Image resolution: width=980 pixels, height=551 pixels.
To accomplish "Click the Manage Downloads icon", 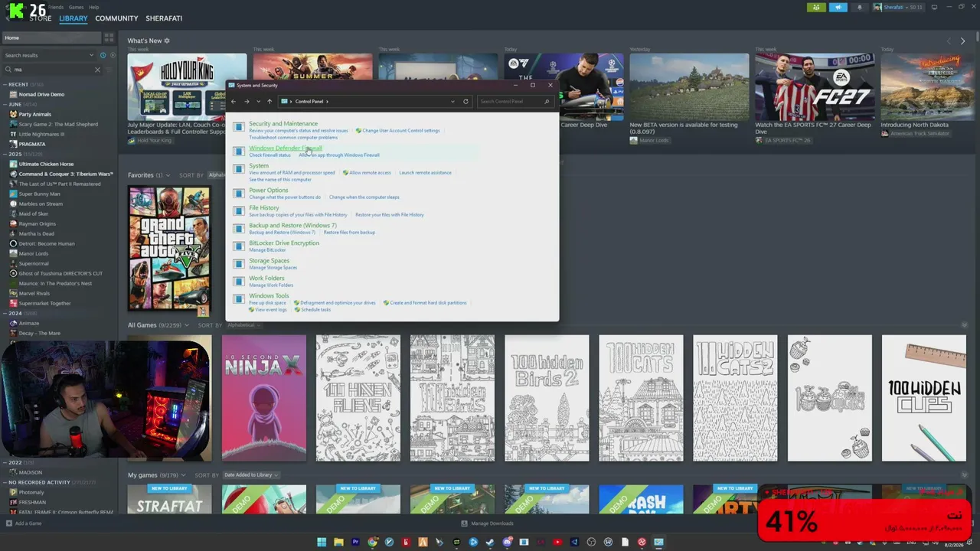I will tap(464, 523).
